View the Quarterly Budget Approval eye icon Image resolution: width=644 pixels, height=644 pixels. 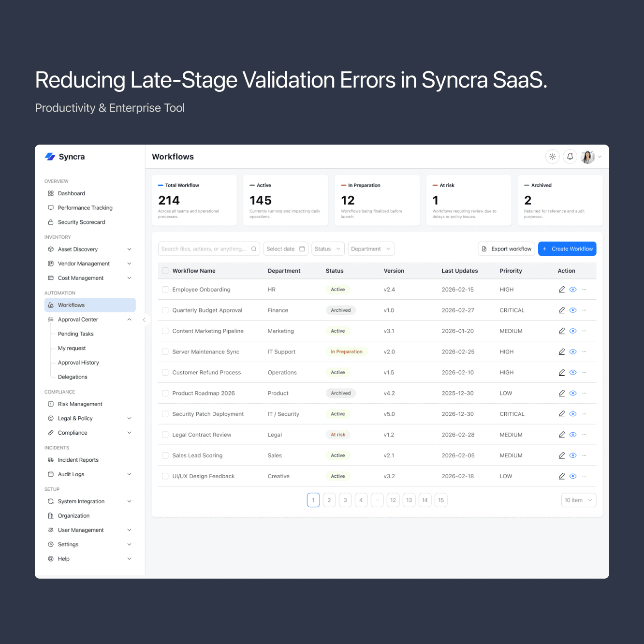click(x=573, y=310)
